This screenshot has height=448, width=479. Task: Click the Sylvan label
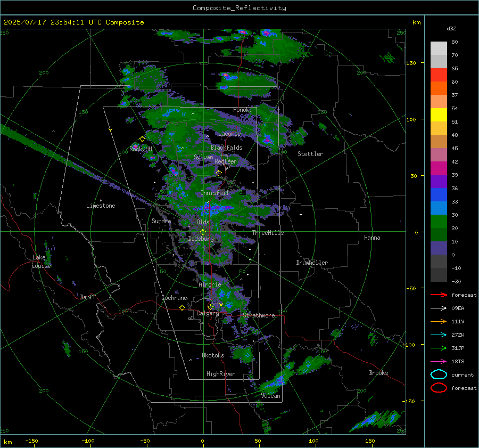203,157
